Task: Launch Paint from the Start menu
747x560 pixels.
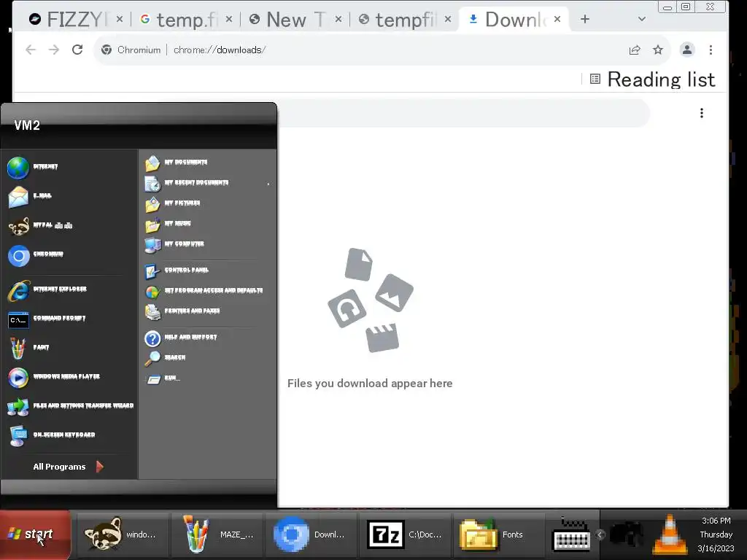Action: coord(28,348)
